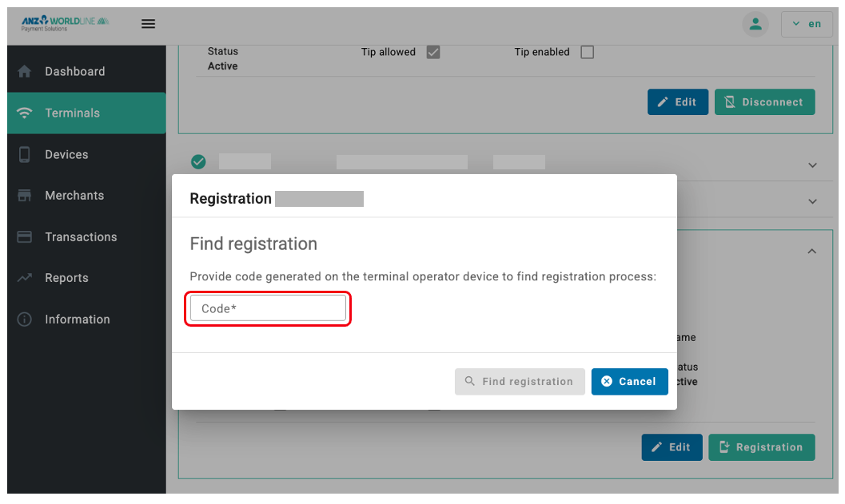Open the user profile icon

[755, 24]
